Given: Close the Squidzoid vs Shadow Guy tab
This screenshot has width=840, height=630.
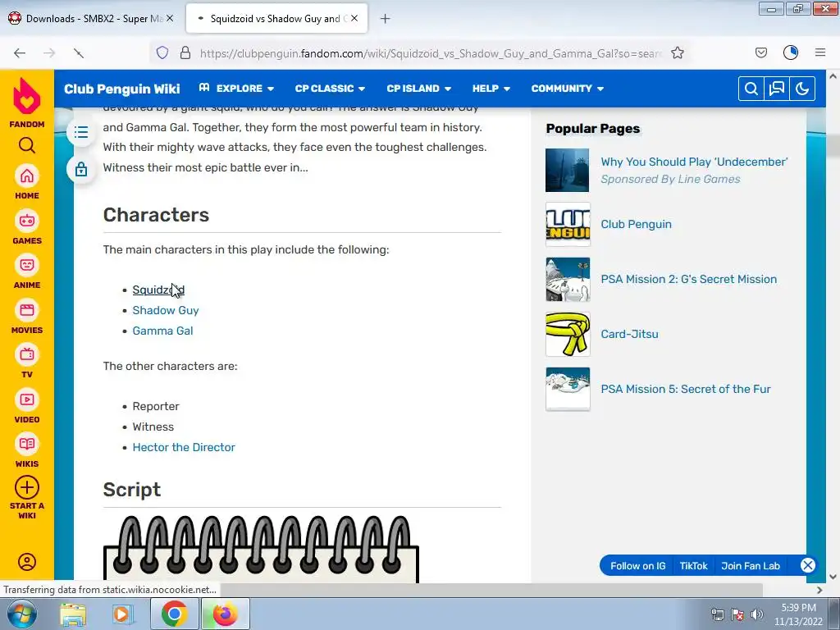Looking at the screenshot, I should pos(354,18).
